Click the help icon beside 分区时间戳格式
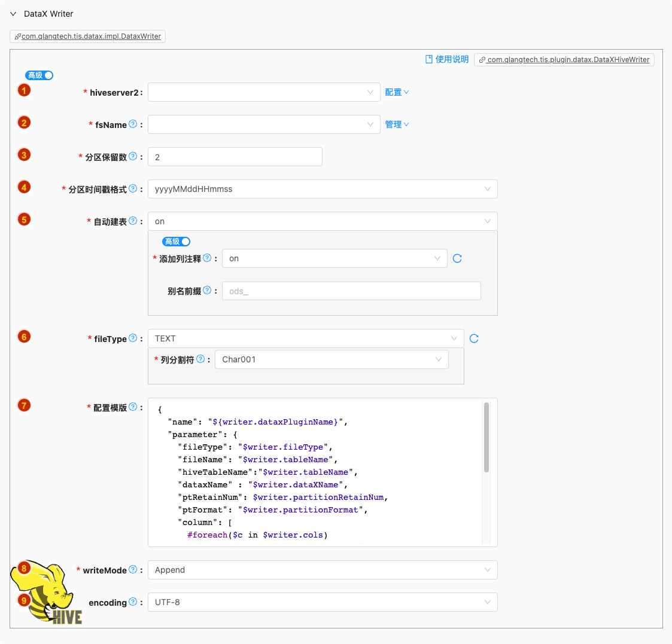 click(133, 189)
